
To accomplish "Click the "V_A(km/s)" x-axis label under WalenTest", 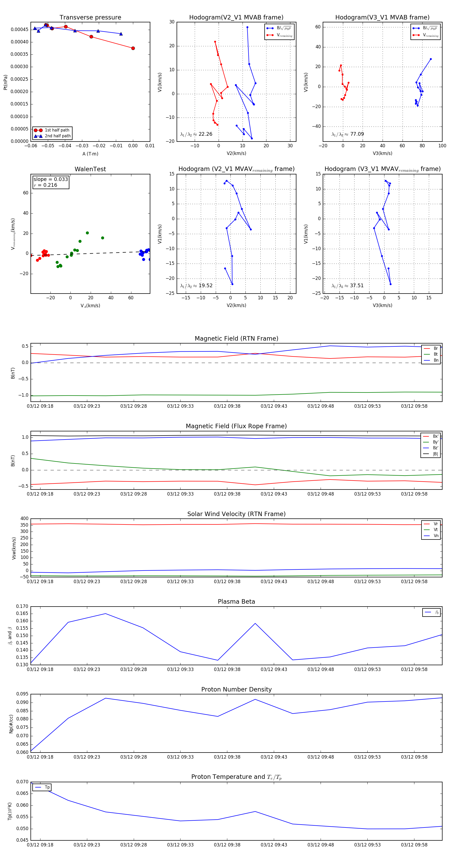I will [90, 306].
